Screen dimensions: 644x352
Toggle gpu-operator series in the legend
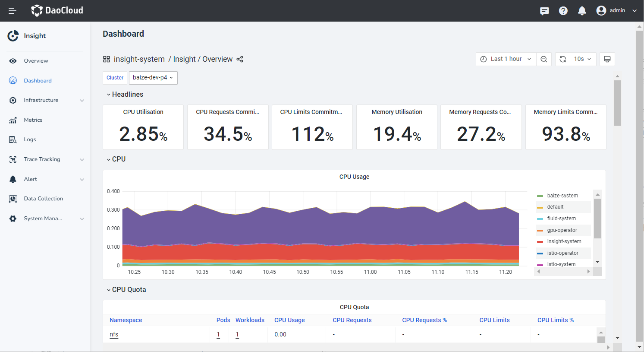(x=562, y=230)
